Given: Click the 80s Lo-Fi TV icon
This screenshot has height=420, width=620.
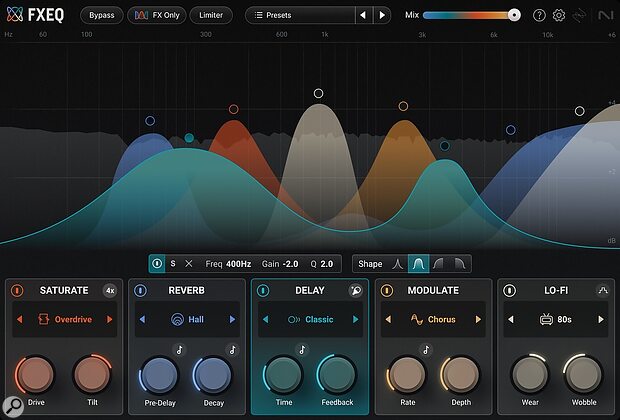Looking at the screenshot, I should (546, 319).
